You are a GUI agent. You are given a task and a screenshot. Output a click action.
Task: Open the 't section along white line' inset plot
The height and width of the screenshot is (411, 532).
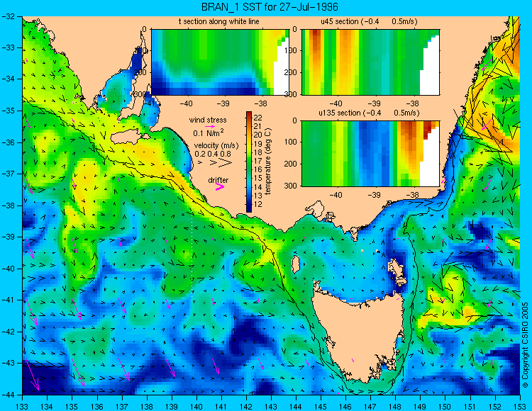220,62
